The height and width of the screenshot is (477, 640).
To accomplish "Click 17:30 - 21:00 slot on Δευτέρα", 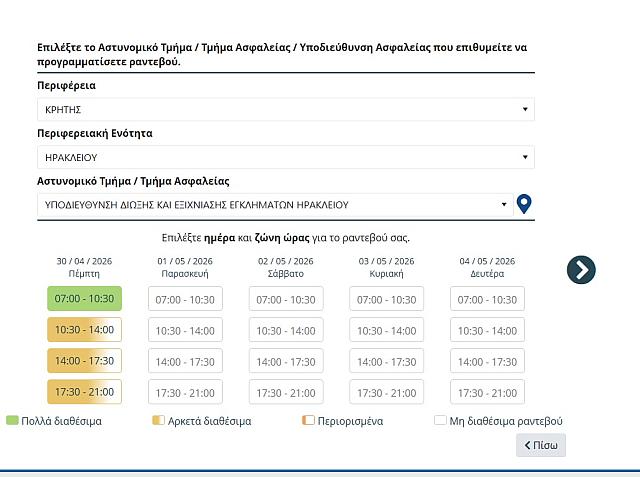I will click(487, 392).
